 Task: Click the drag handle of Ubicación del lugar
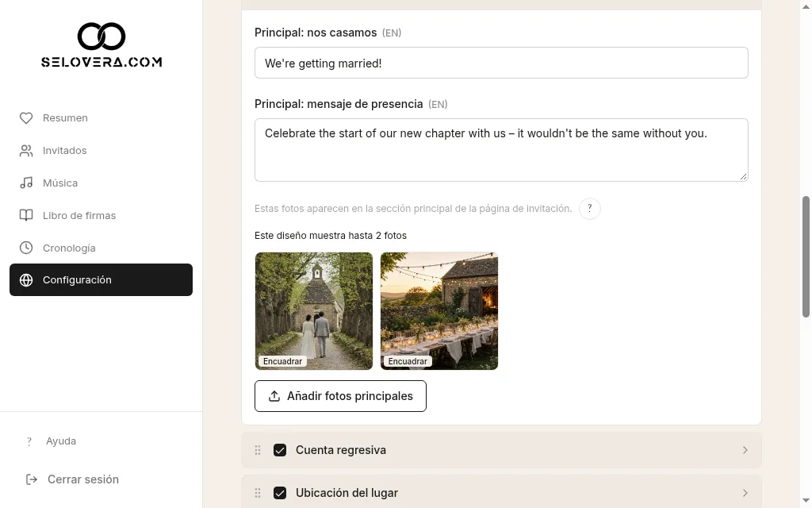(x=258, y=493)
